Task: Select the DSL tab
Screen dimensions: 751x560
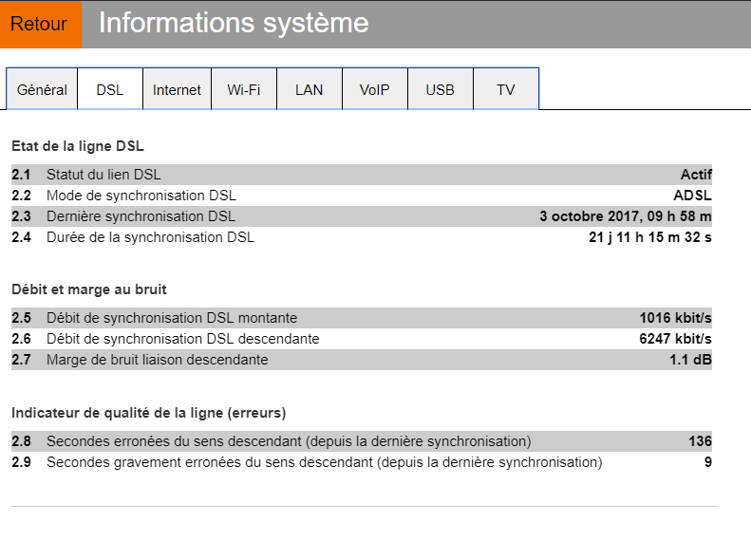Action: click(x=109, y=89)
